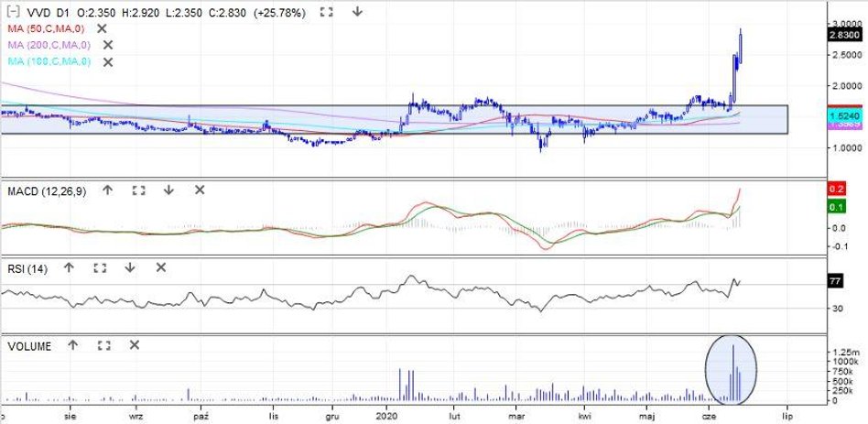Click the MA (50,C,MA,0) label
Screen dimensions: 868x424
pyautogui.click(x=49, y=28)
